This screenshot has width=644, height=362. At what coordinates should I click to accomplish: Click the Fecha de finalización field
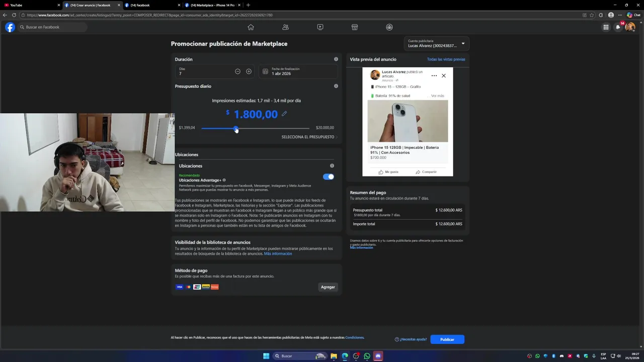coord(298,71)
